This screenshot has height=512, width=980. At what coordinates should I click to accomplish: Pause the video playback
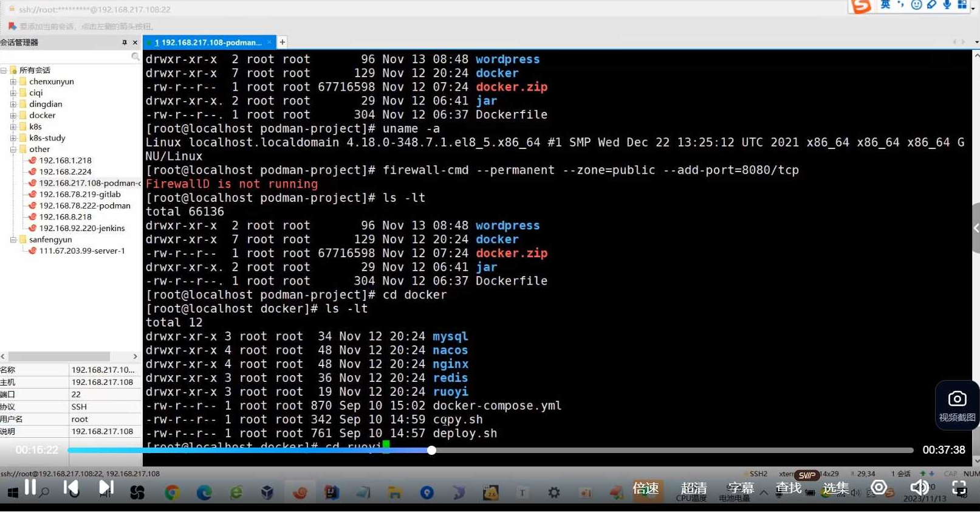30,487
